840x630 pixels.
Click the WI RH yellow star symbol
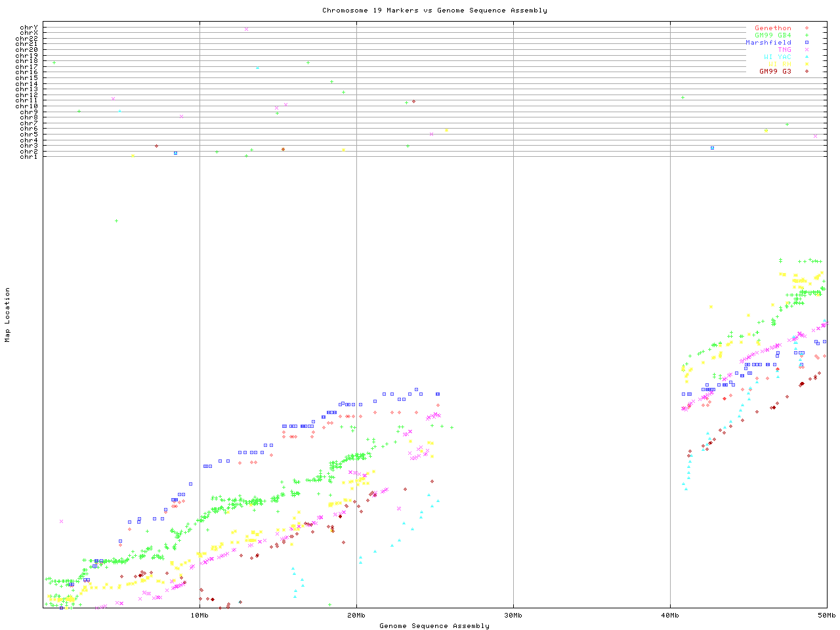coord(807,64)
